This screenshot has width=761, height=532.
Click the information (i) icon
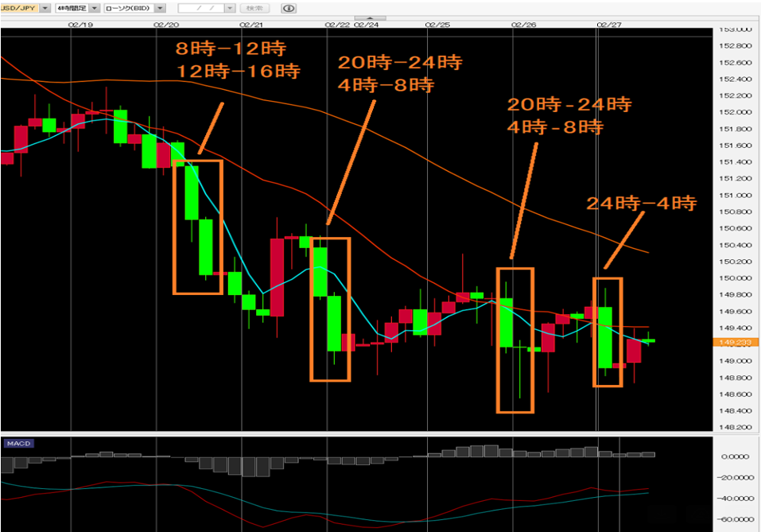289,8
